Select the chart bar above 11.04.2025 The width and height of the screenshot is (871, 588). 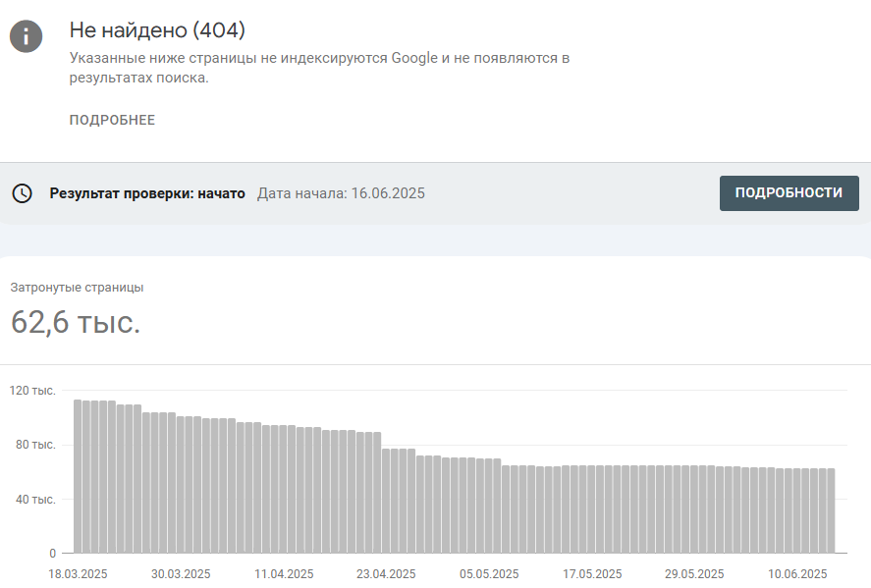[284, 489]
